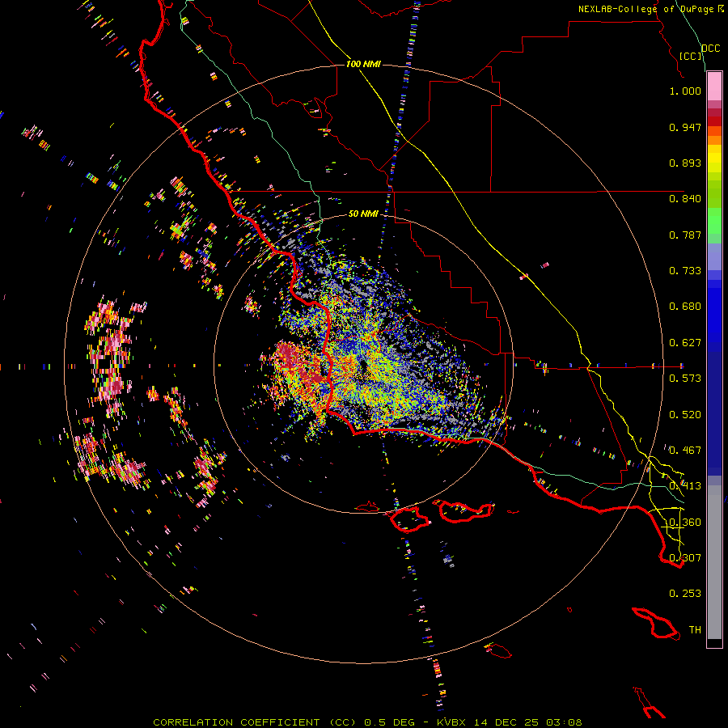Click the red segment of the CC color scale
The height and width of the screenshot is (728, 728).
click(x=714, y=121)
